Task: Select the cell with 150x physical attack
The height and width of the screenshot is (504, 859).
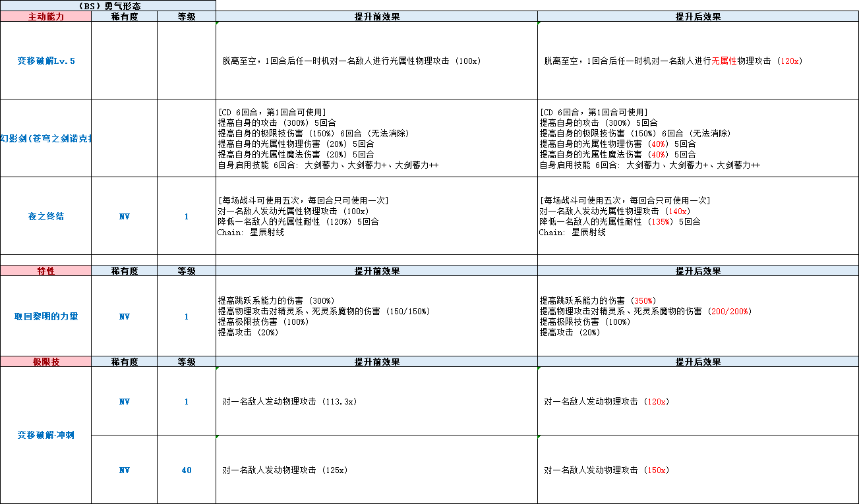Action: tap(698, 470)
